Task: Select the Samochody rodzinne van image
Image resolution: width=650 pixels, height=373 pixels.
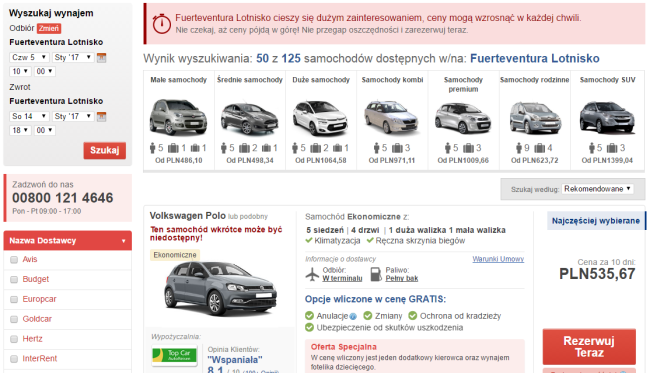Action: pos(535,118)
